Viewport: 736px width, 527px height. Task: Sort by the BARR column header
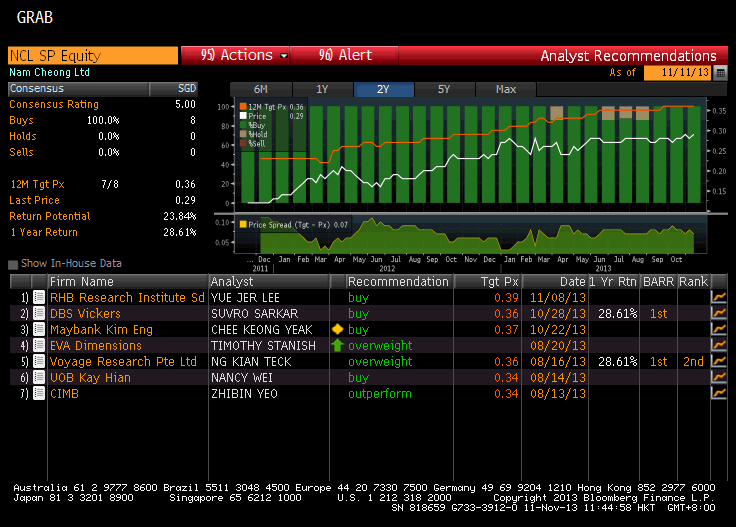[x=658, y=282]
